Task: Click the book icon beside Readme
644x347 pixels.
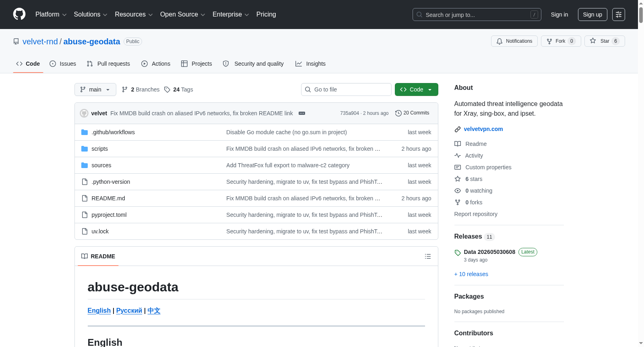Action: [x=458, y=144]
